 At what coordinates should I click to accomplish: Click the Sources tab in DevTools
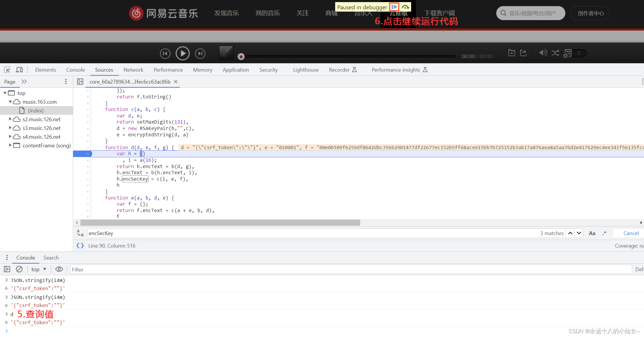point(104,70)
